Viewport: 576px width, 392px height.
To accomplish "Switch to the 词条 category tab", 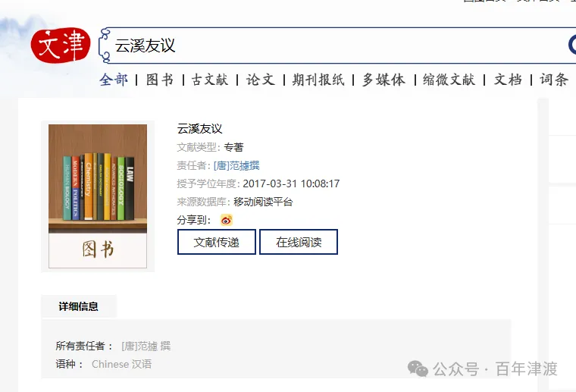I will coord(554,80).
